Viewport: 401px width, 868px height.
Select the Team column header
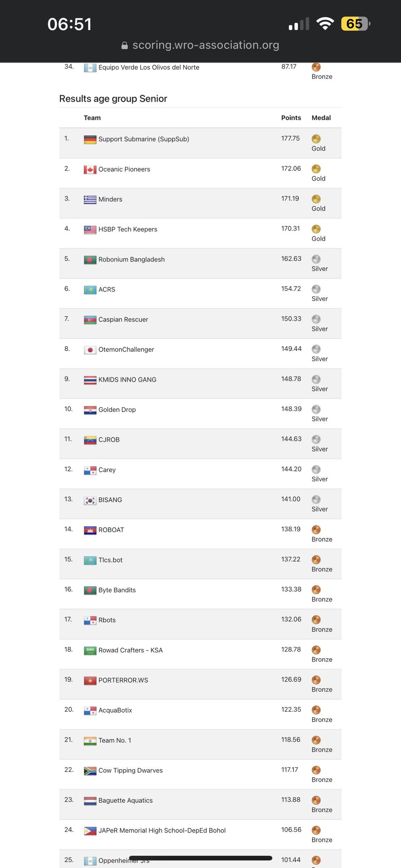pyautogui.click(x=92, y=118)
